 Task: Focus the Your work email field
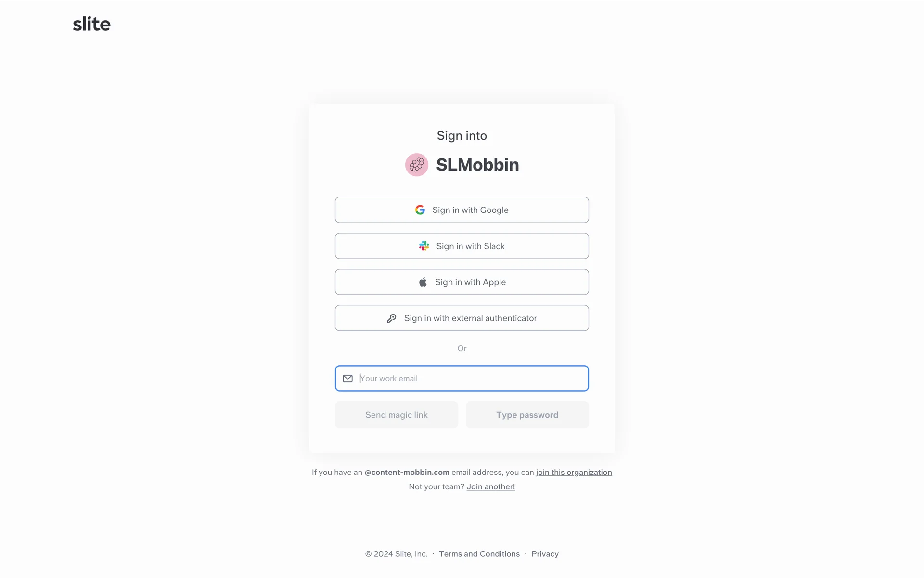point(462,379)
